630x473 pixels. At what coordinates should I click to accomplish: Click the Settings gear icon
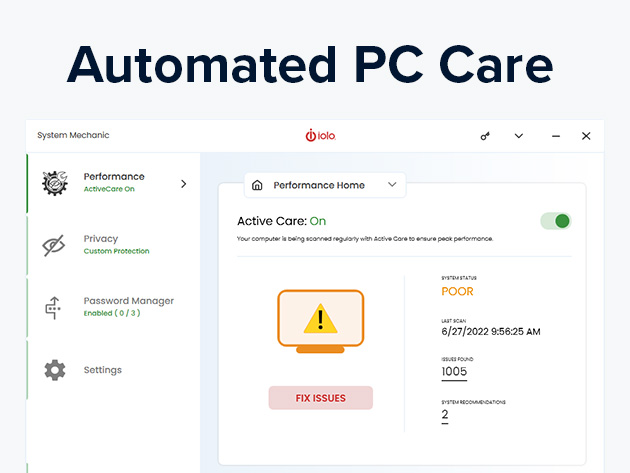coord(55,370)
